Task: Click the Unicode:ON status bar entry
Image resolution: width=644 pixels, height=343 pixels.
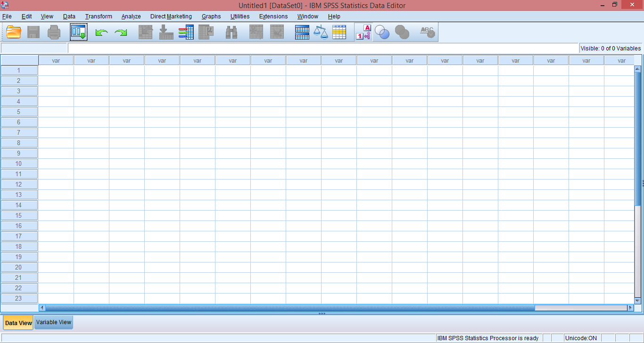Action: 581,338
